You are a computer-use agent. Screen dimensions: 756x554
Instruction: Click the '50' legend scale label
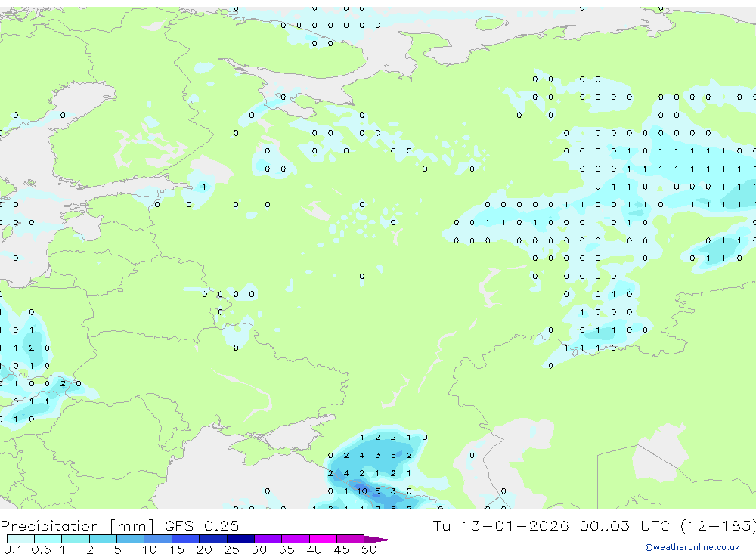tap(369, 549)
